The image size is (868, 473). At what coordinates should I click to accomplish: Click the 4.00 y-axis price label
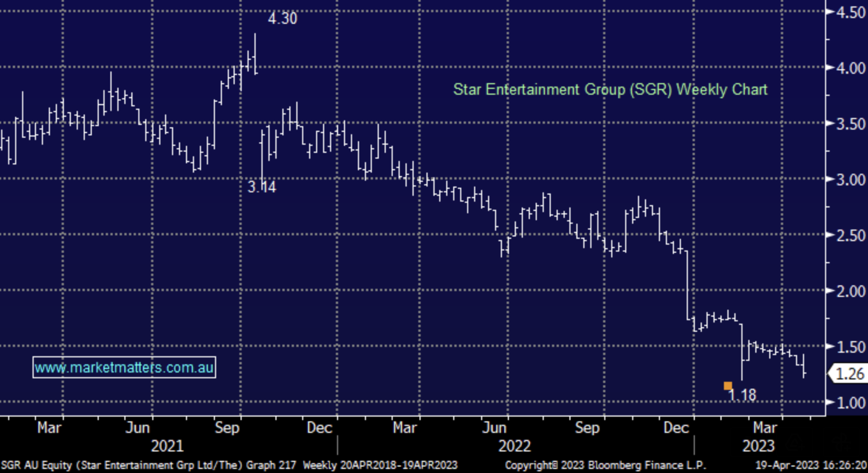click(851, 68)
